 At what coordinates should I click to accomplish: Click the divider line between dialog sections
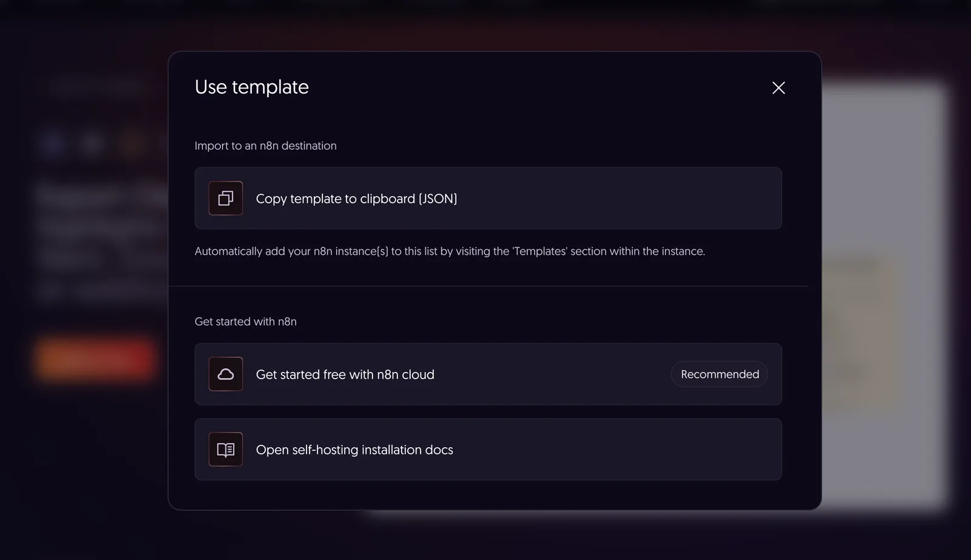(x=489, y=286)
